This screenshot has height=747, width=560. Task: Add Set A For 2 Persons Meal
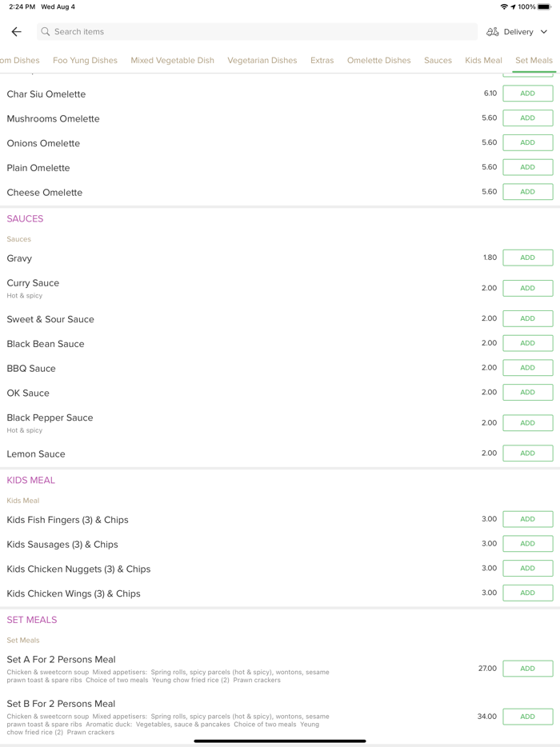[x=527, y=669]
